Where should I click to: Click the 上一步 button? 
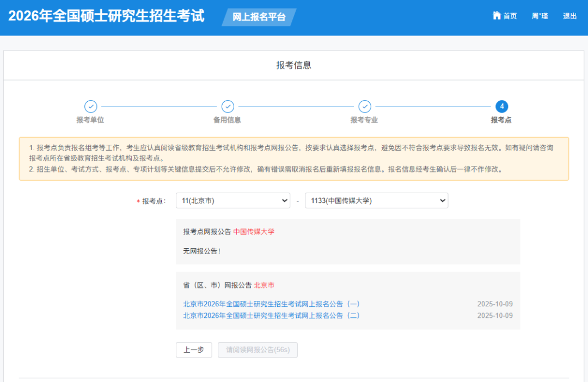coord(194,350)
